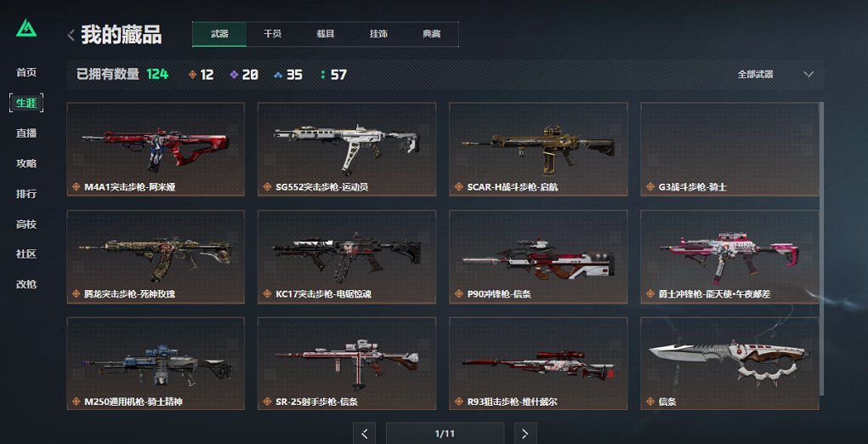Select the M4A1突击步枪-阿米娅 weapon card
The width and height of the screenshot is (868, 444).
156,149
